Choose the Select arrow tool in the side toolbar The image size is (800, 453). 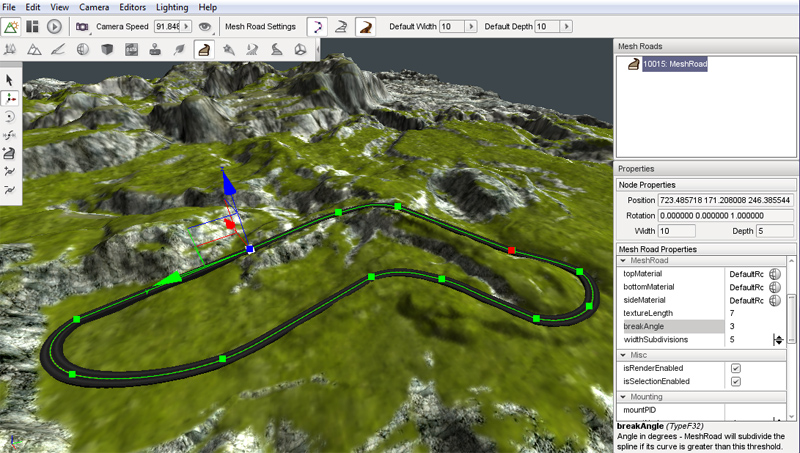[x=10, y=80]
